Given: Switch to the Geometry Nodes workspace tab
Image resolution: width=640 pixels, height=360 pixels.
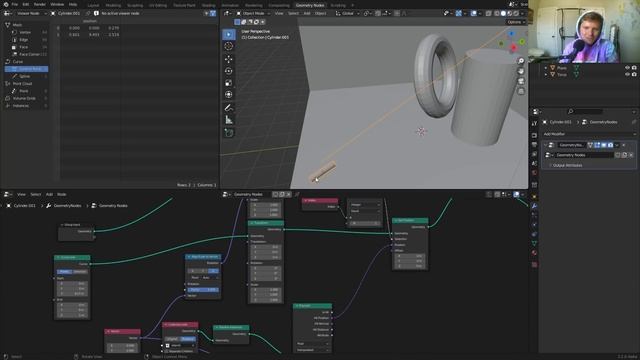Looking at the screenshot, I should (x=310, y=5).
